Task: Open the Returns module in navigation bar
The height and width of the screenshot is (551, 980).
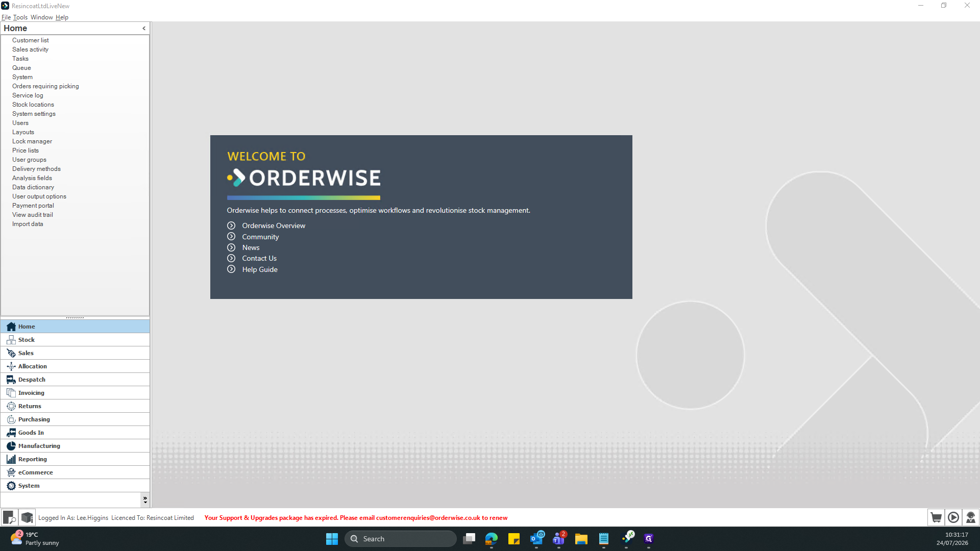Action: 75,406
